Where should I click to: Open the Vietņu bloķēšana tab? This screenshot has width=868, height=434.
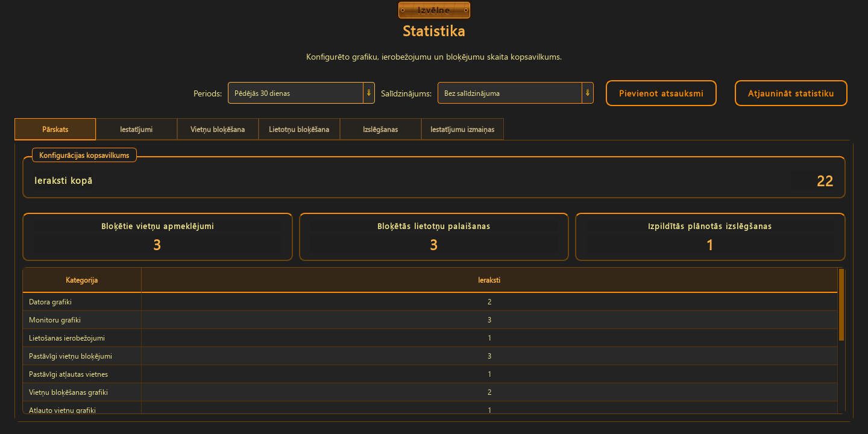click(x=218, y=130)
